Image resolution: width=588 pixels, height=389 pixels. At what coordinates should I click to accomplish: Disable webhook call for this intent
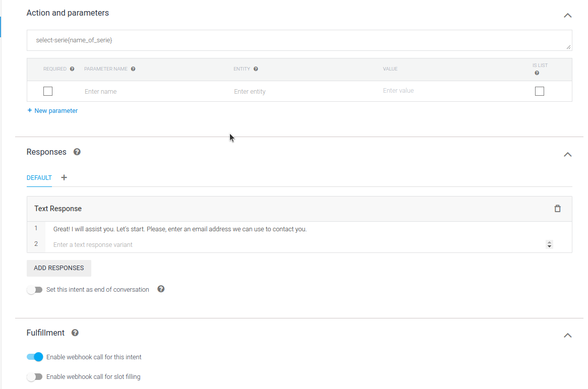click(x=35, y=357)
